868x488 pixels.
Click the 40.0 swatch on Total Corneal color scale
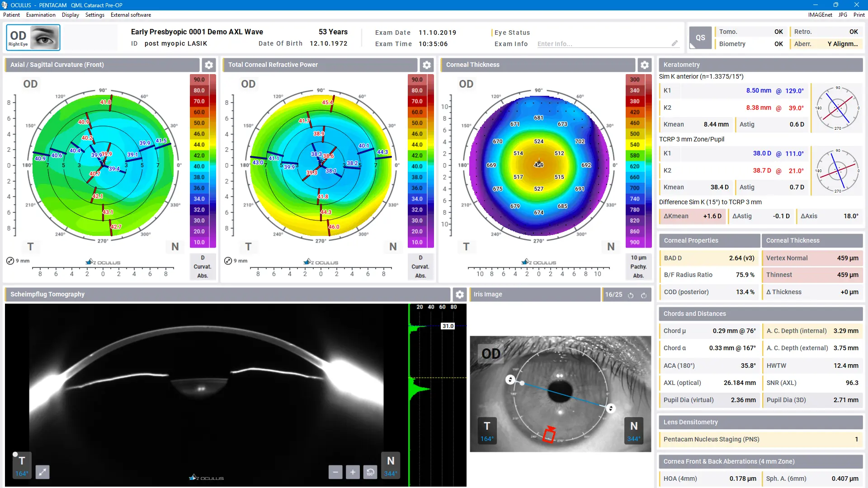417,166
